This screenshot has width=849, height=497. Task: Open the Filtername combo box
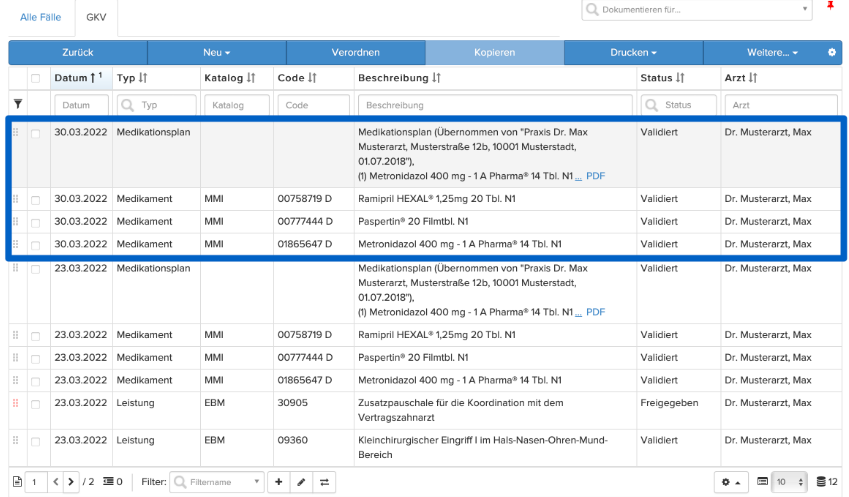(217, 482)
